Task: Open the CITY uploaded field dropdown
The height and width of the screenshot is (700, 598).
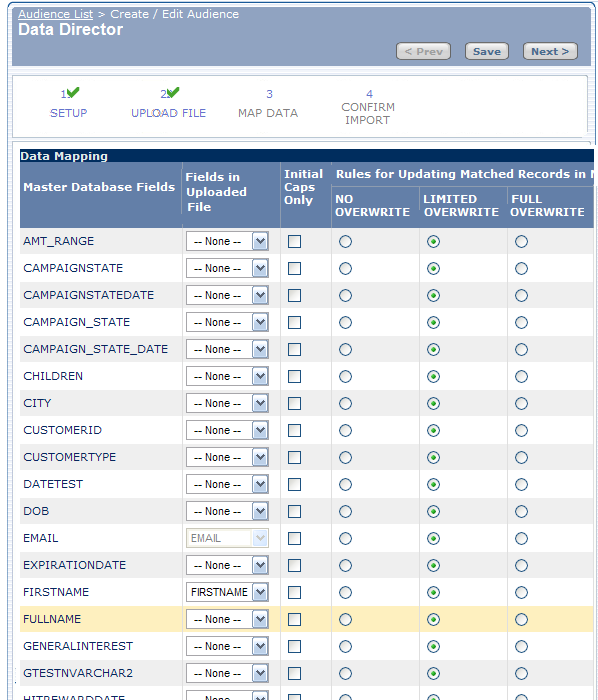Action: tap(227, 404)
